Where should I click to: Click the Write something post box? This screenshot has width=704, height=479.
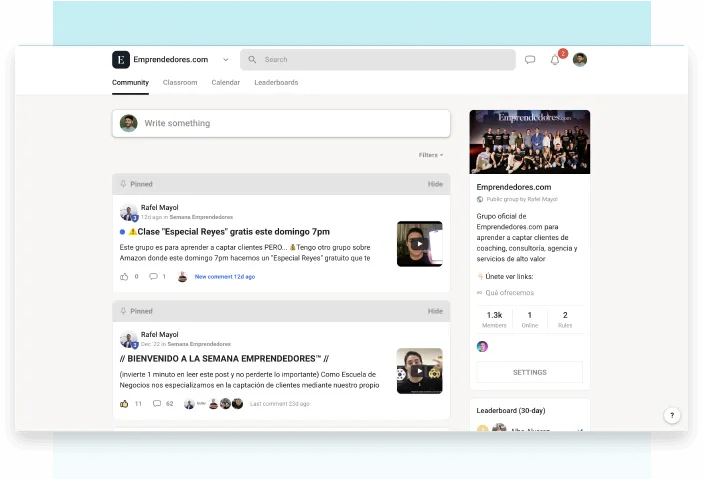click(x=281, y=123)
